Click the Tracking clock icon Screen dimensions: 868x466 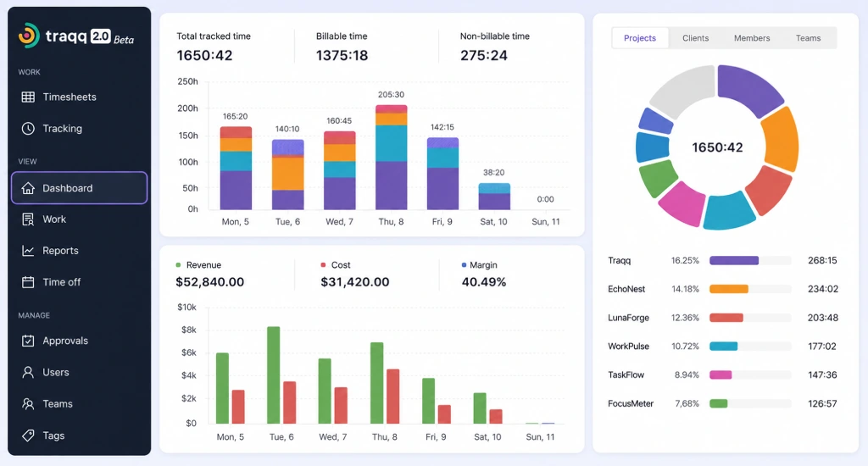(x=28, y=129)
